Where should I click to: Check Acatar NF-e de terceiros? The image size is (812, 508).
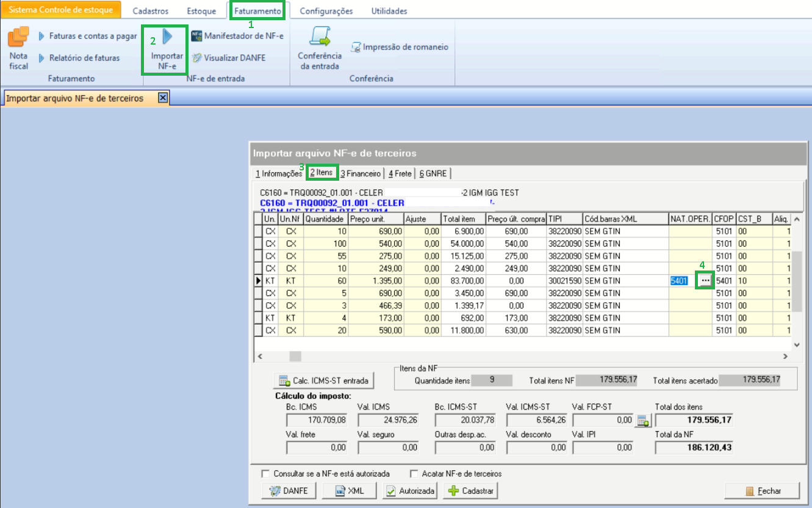click(414, 474)
